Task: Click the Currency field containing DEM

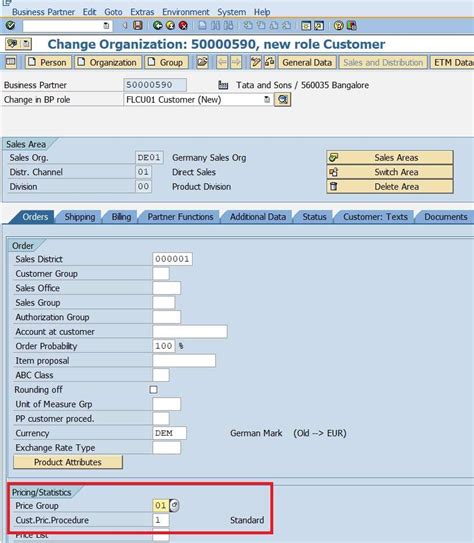Action: (x=169, y=433)
